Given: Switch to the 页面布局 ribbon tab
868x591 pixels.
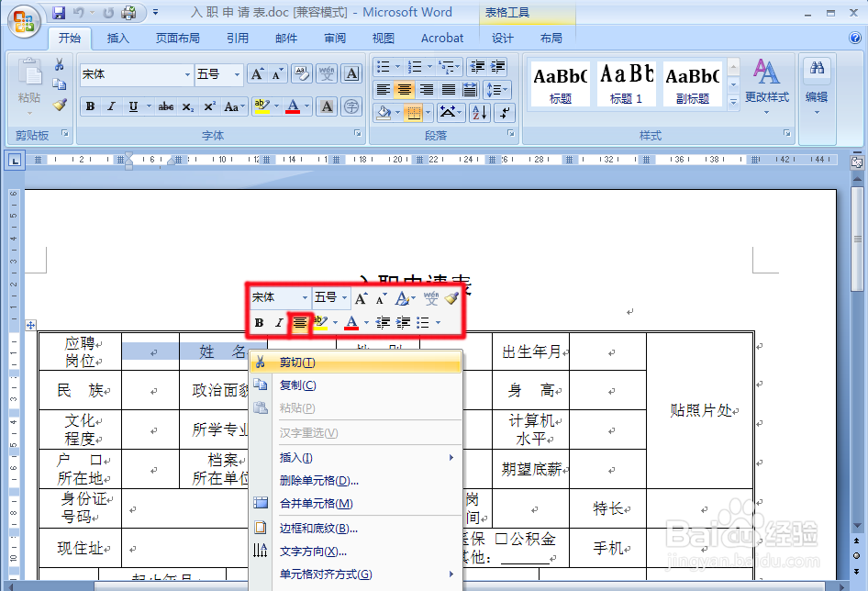Looking at the screenshot, I should 177,39.
